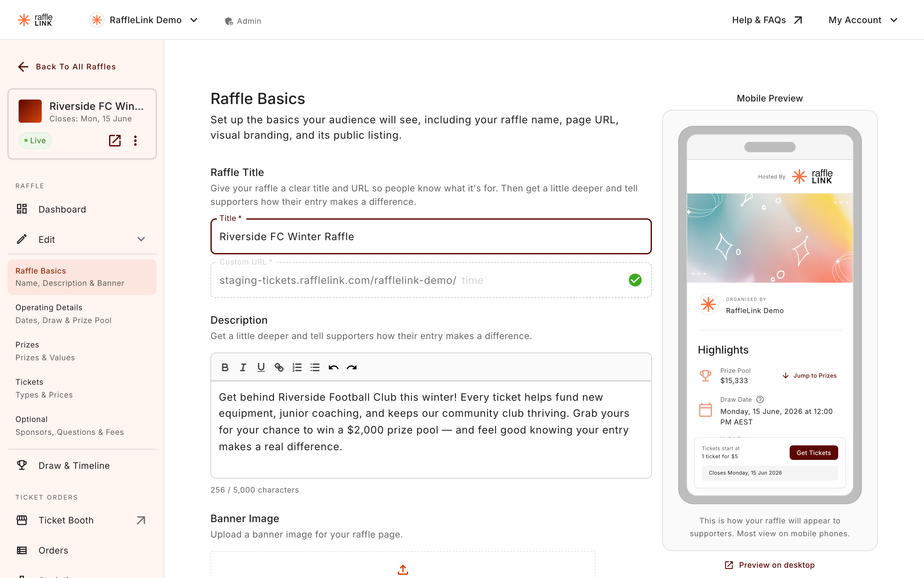
Task: Click the Live status badge
Action: click(x=35, y=140)
